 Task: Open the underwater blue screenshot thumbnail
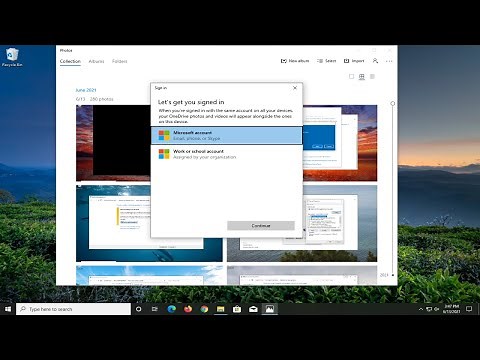(113, 223)
